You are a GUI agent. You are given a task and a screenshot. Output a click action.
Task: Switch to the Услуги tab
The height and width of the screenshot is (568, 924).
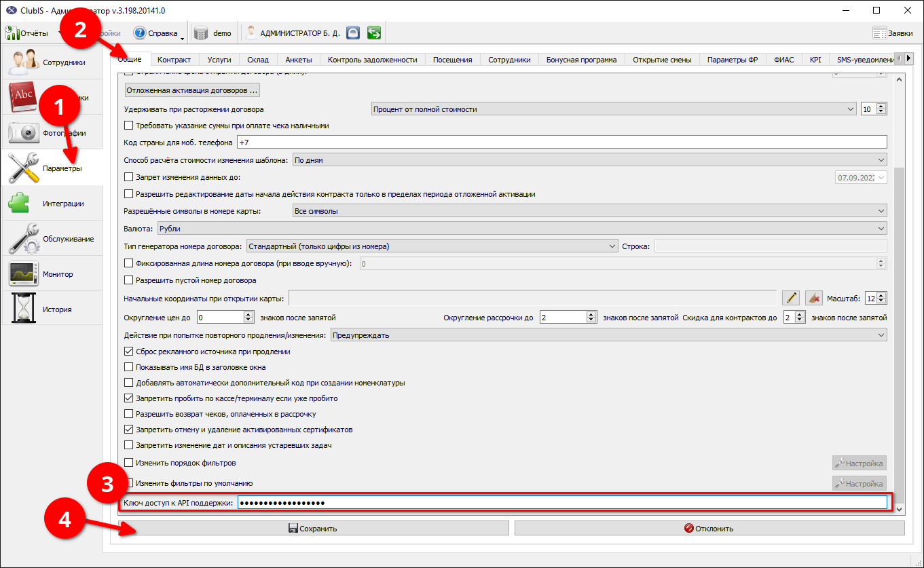pos(219,60)
